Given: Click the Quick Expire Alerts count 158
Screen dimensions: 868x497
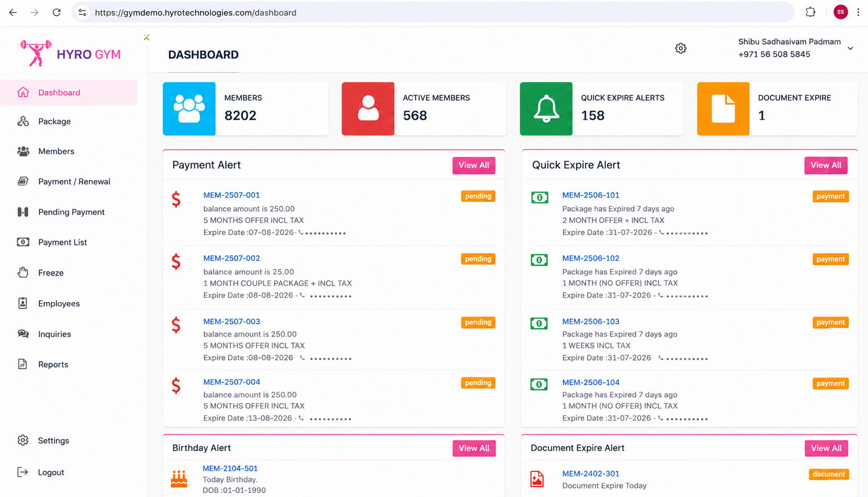Looking at the screenshot, I should tap(593, 115).
